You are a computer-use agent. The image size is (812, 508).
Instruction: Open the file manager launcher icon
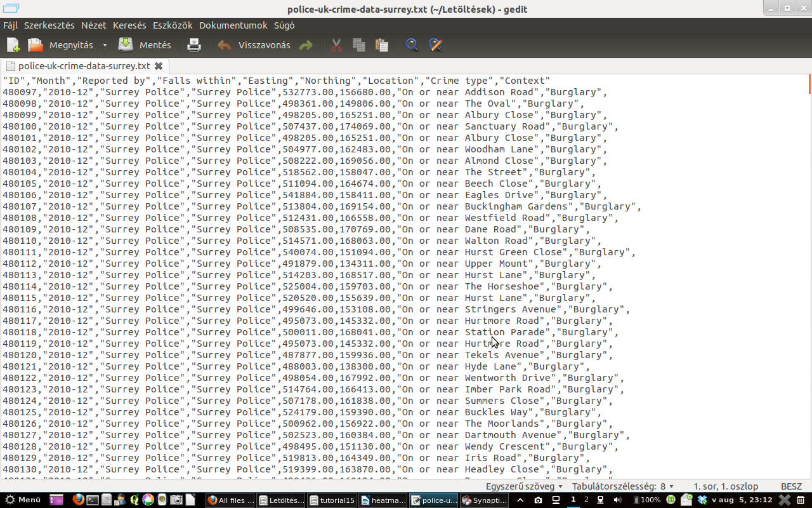click(106, 500)
